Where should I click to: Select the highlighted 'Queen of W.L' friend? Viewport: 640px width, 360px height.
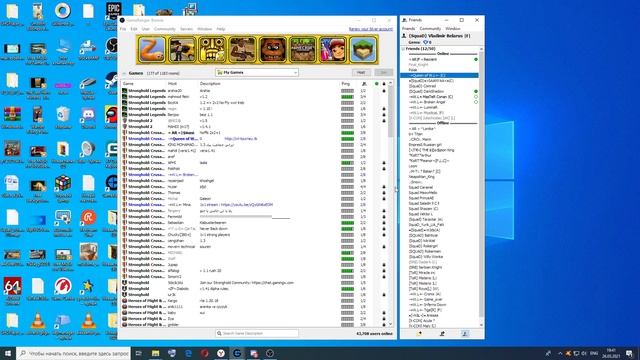439,76
